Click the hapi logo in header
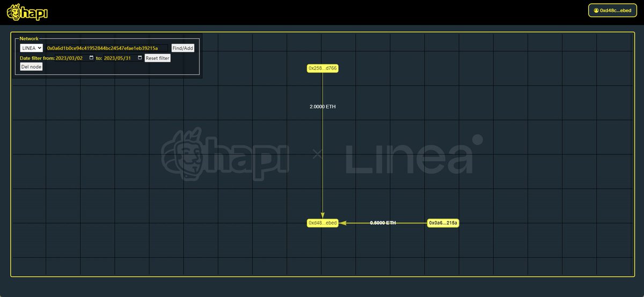644x297 pixels. point(27,12)
